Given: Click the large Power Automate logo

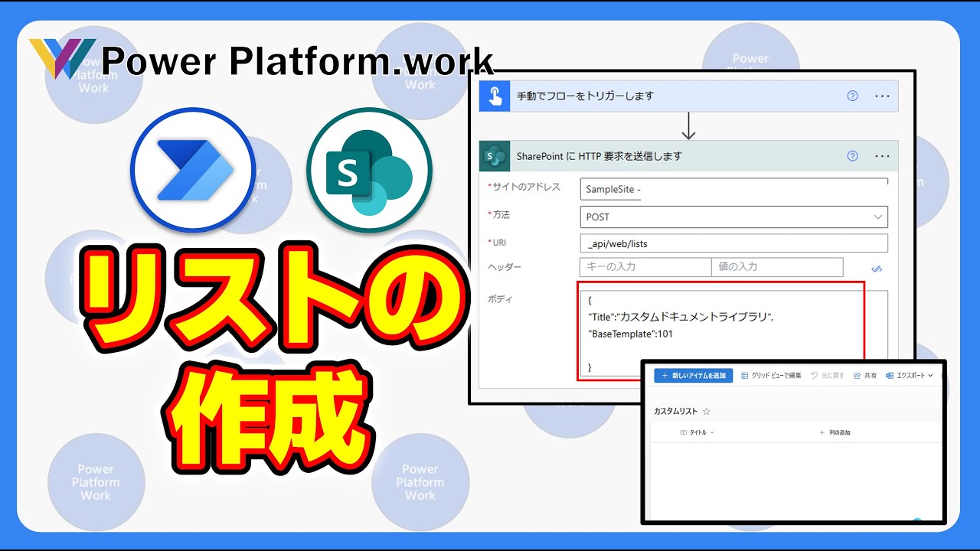Looking at the screenshot, I should tap(192, 170).
